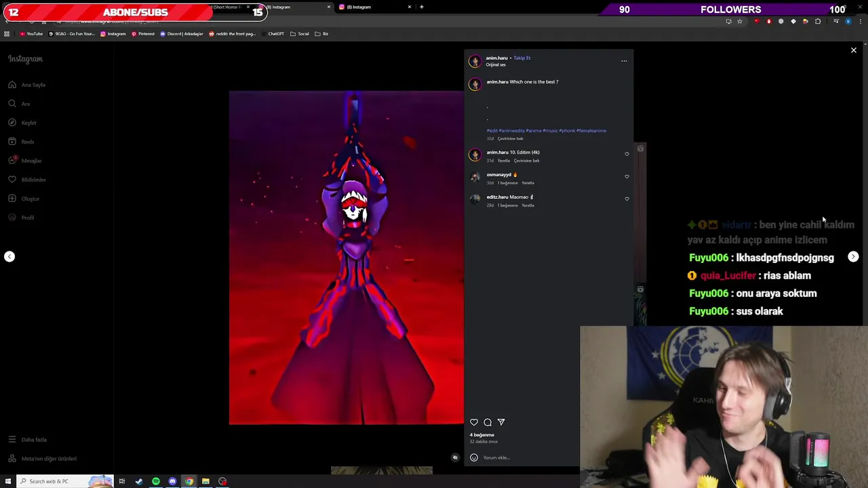Open Spotify from the taskbar
This screenshot has height=488, width=868.
point(156,481)
